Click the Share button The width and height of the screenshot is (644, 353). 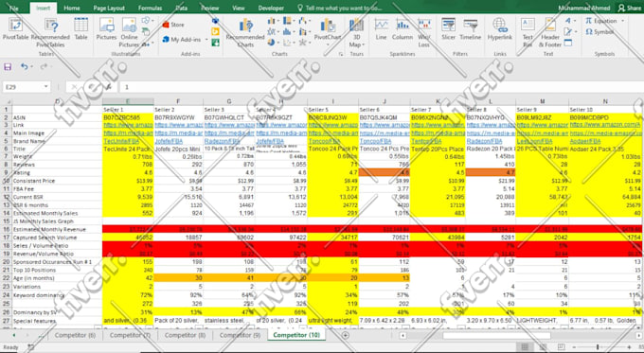[630, 8]
